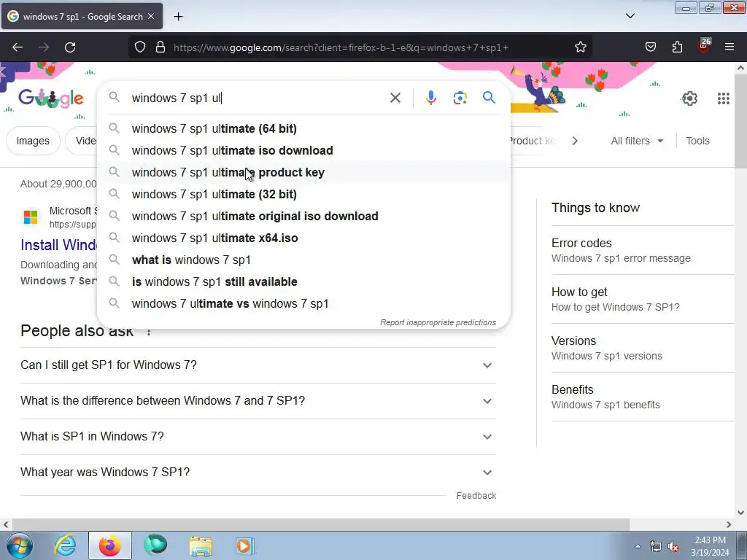
Task: Click Firefox taskbar button
Action: click(x=109, y=545)
